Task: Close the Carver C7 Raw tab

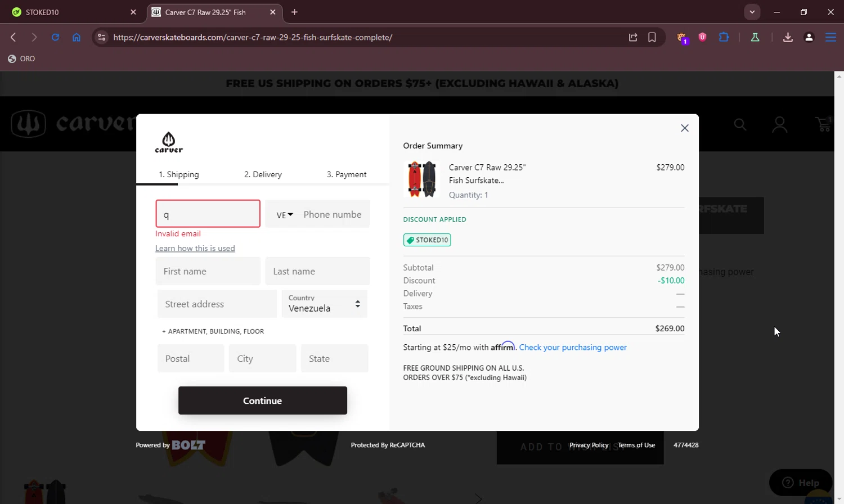Action: point(273,12)
